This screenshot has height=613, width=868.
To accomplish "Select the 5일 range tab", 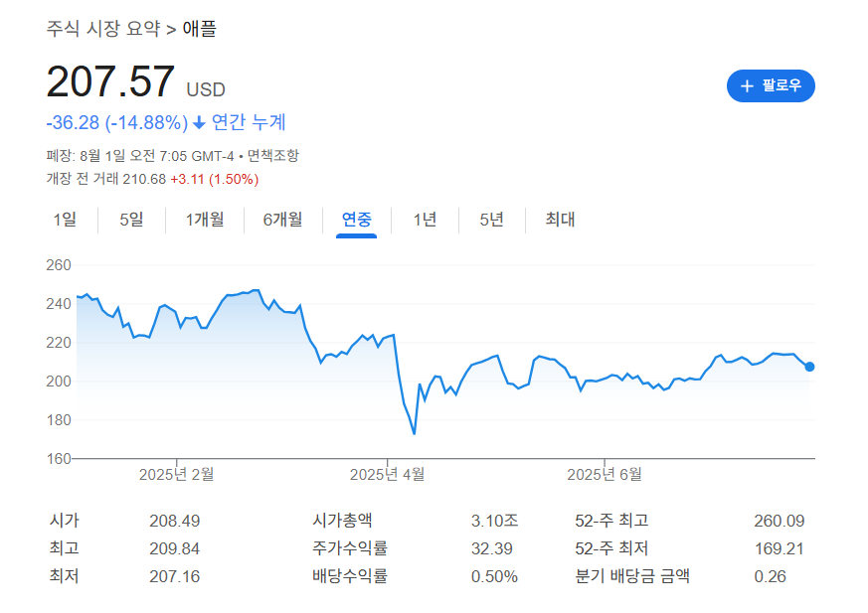I will point(132,220).
